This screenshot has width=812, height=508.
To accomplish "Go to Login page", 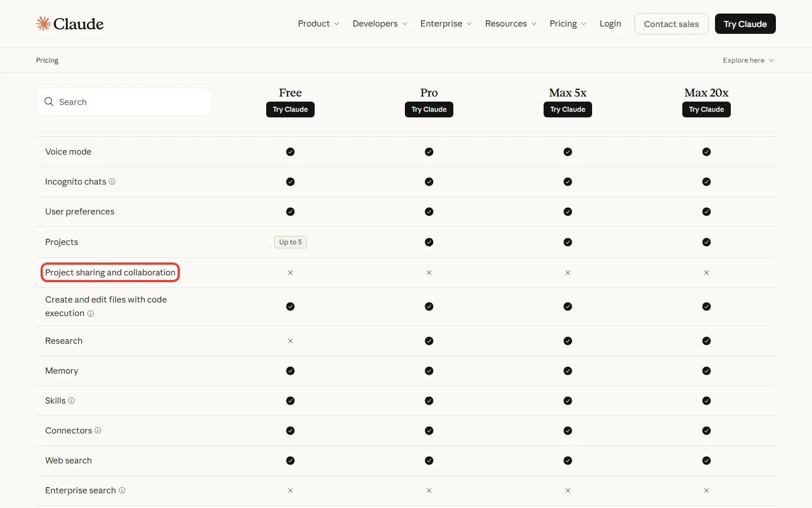I will (x=610, y=24).
